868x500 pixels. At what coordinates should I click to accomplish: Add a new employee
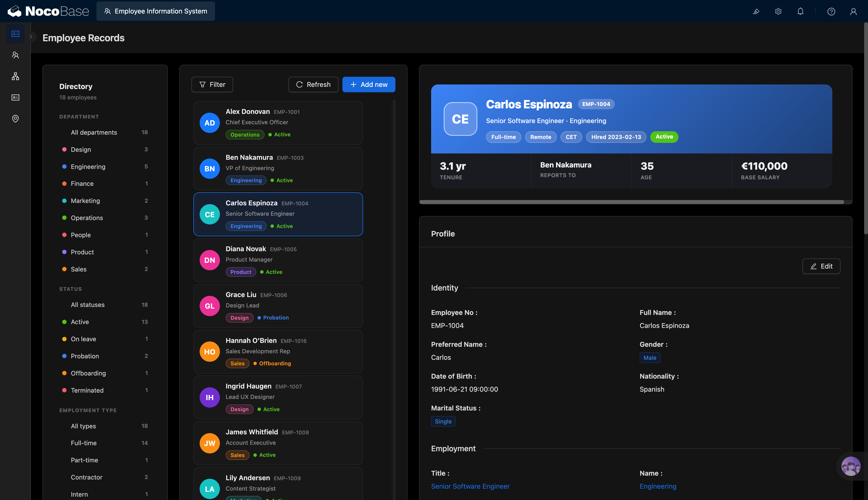click(369, 84)
